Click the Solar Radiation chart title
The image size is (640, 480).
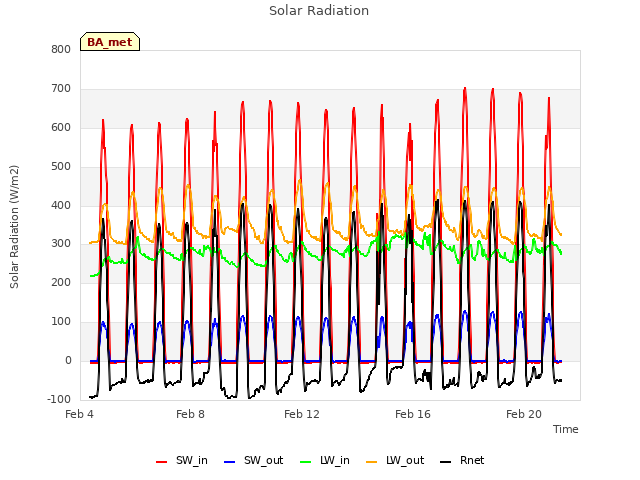pyautogui.click(x=319, y=11)
